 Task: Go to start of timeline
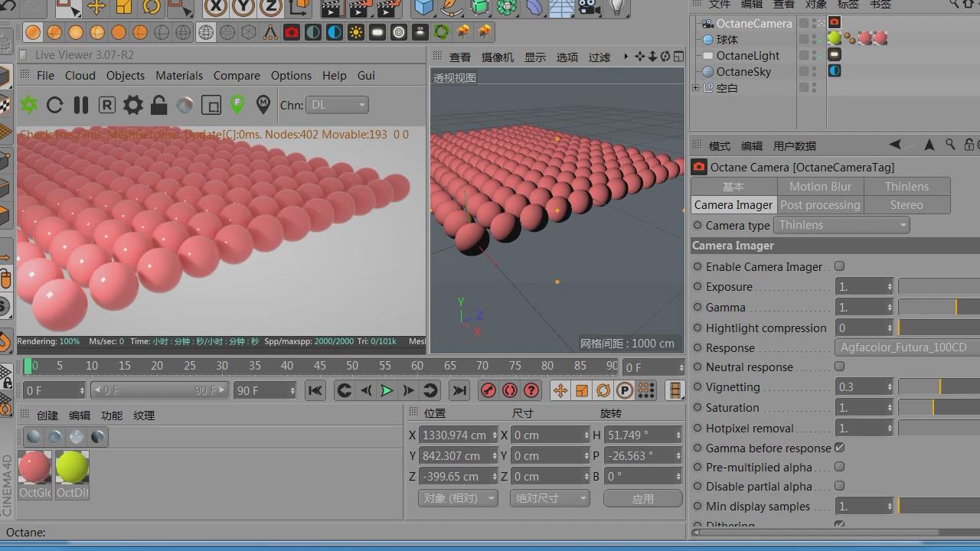point(315,390)
